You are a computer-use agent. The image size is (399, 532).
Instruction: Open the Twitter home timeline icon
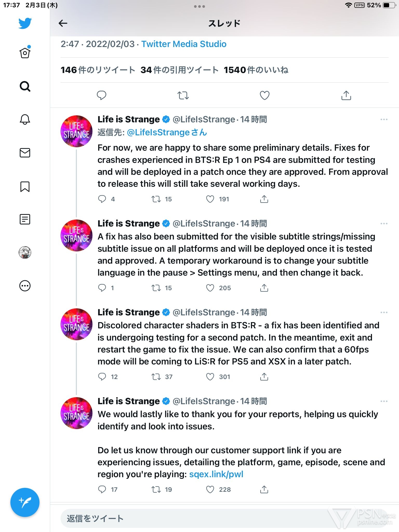click(x=25, y=53)
